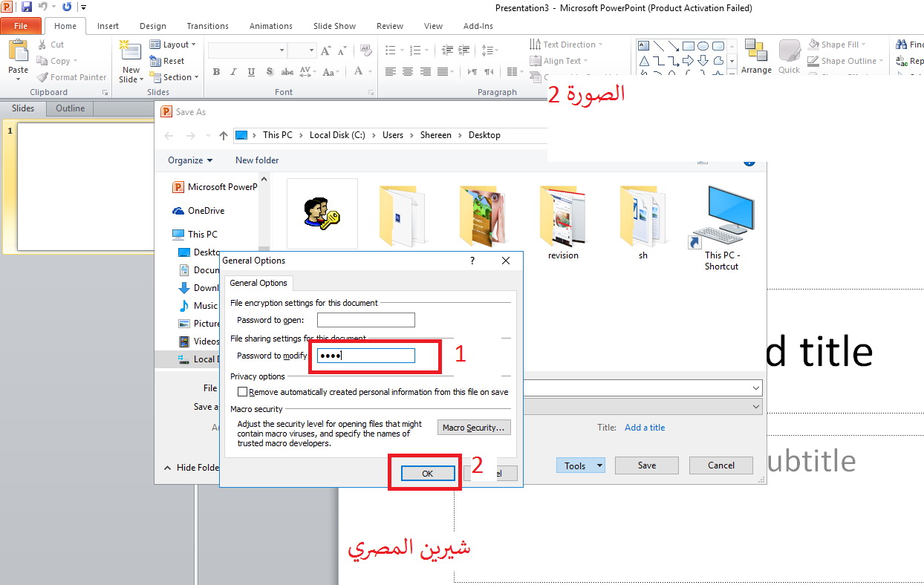This screenshot has height=585, width=924.
Task: Switch to the Outline pane tab
Action: point(70,108)
